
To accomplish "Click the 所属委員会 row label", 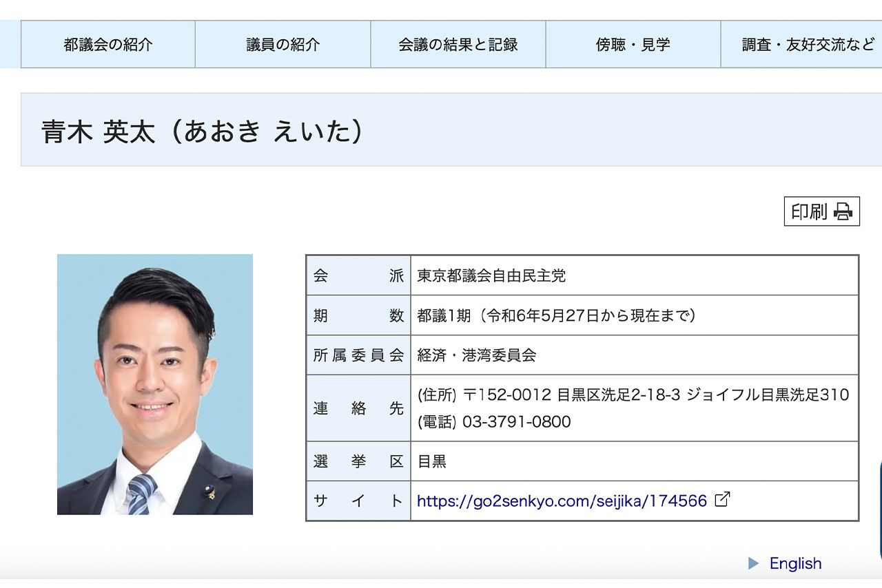I will point(358,355).
